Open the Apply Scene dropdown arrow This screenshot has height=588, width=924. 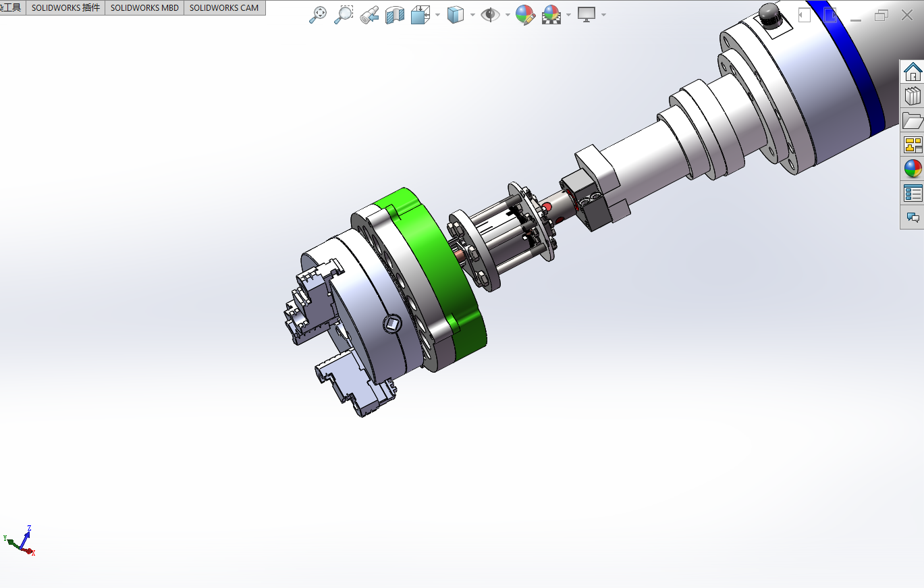click(x=569, y=15)
